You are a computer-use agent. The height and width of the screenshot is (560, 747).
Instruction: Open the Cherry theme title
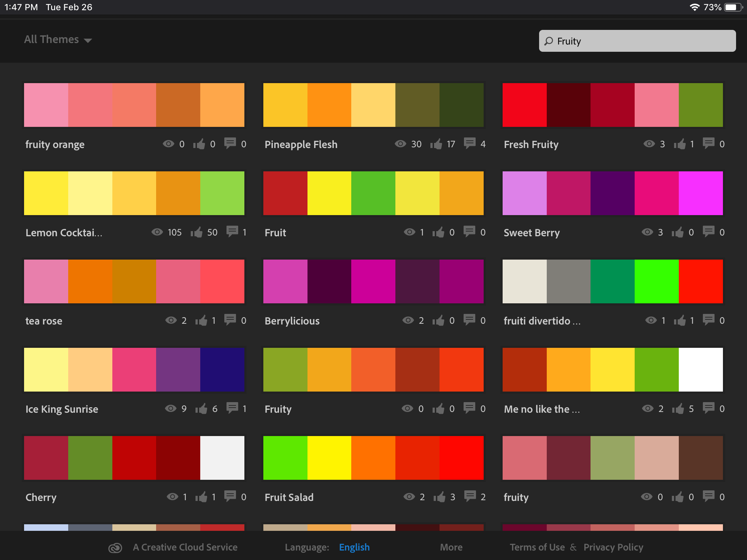tap(41, 497)
